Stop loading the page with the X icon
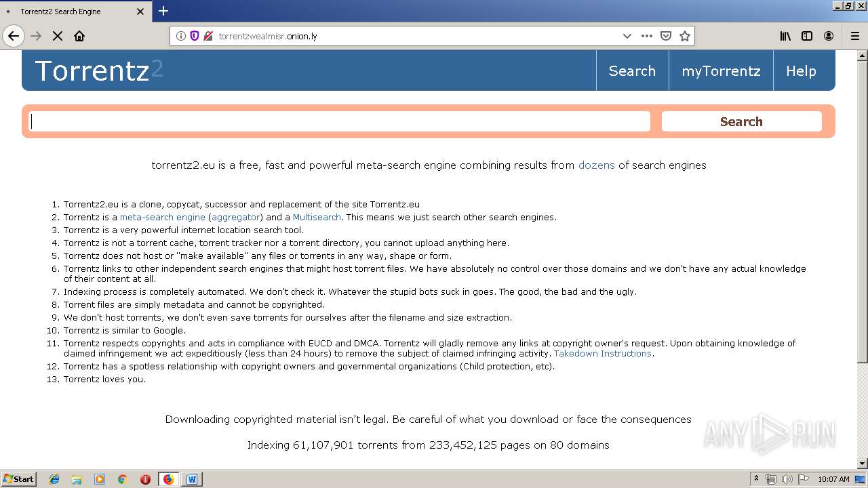Viewport: 868px width, 488px height. (58, 36)
